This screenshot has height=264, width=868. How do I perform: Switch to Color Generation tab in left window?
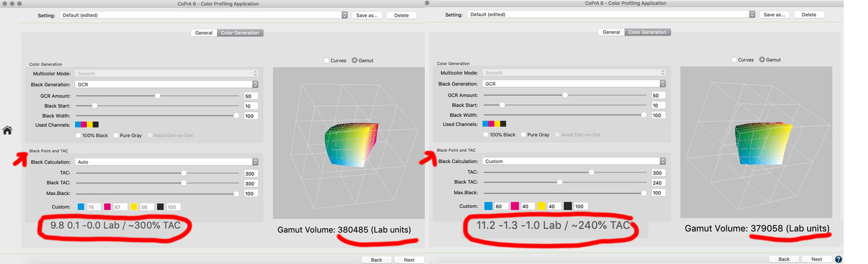(240, 33)
